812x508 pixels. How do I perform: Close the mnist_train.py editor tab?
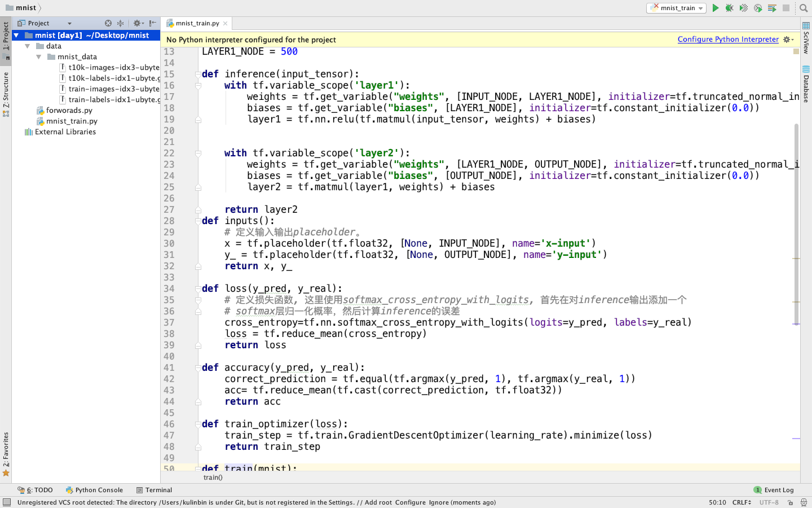tap(226, 23)
